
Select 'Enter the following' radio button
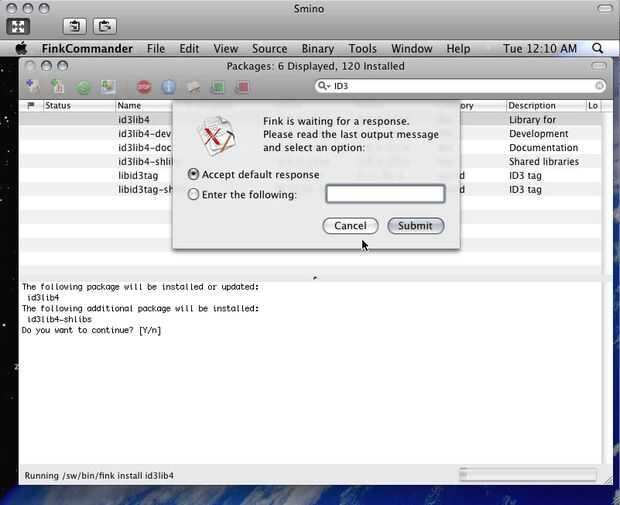coord(193,194)
